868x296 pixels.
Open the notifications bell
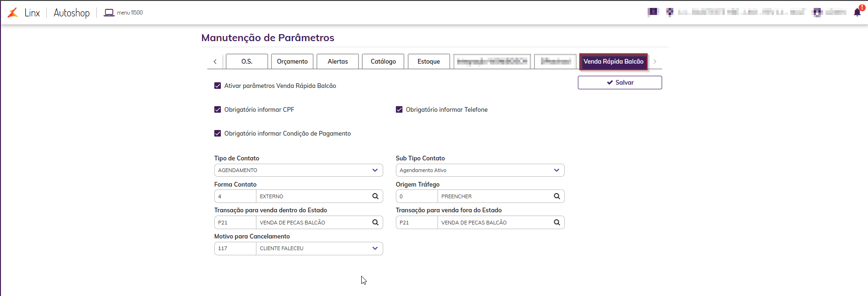point(857,12)
